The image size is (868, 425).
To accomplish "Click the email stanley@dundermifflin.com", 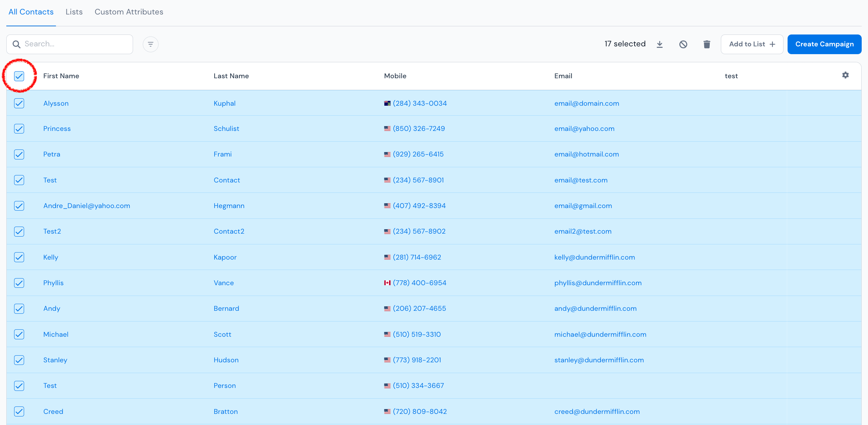I will tap(599, 360).
